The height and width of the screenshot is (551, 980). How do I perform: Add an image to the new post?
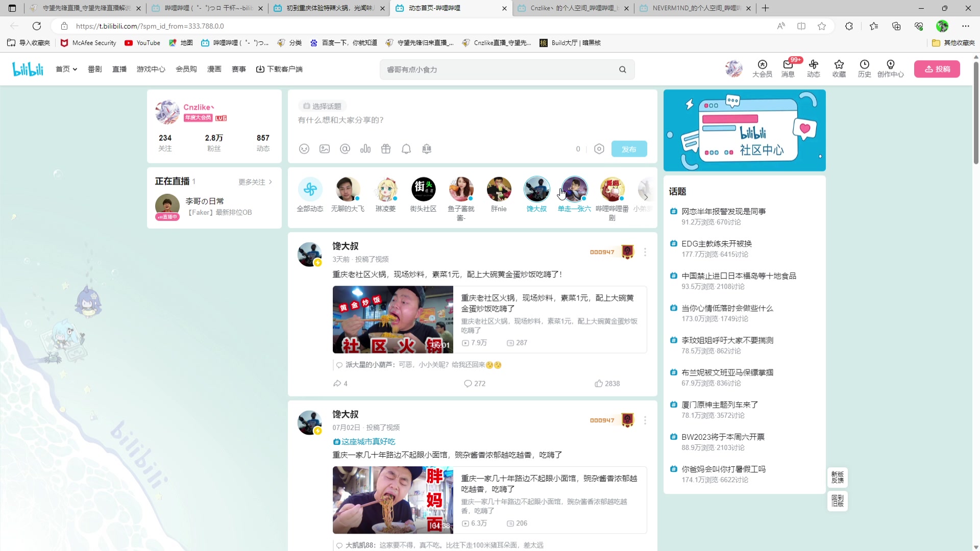325,148
